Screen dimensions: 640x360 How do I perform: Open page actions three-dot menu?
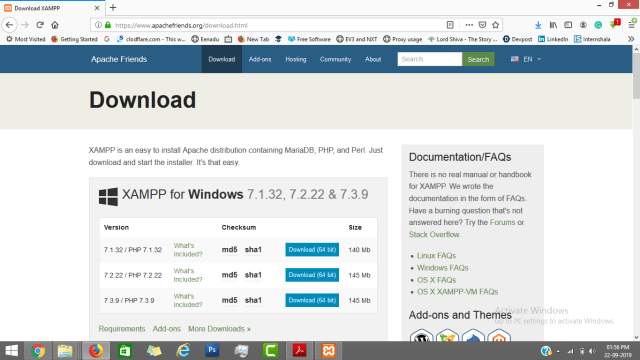tap(469, 25)
